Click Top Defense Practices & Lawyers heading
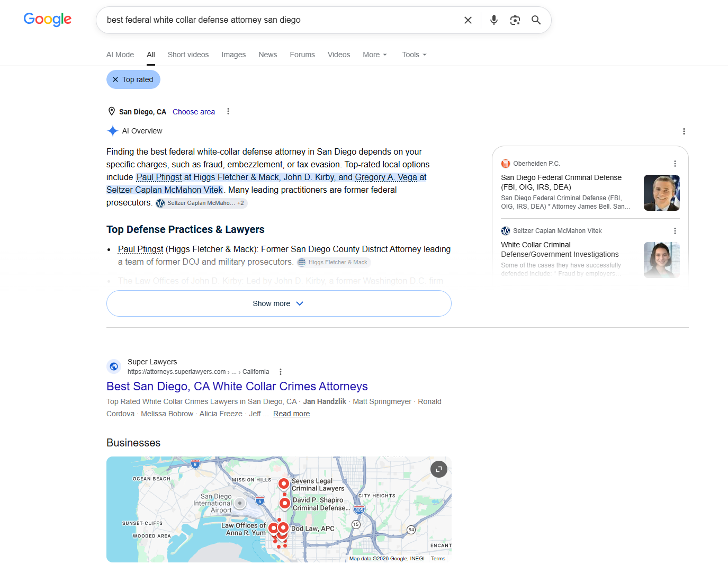The width and height of the screenshot is (728, 564). (185, 229)
